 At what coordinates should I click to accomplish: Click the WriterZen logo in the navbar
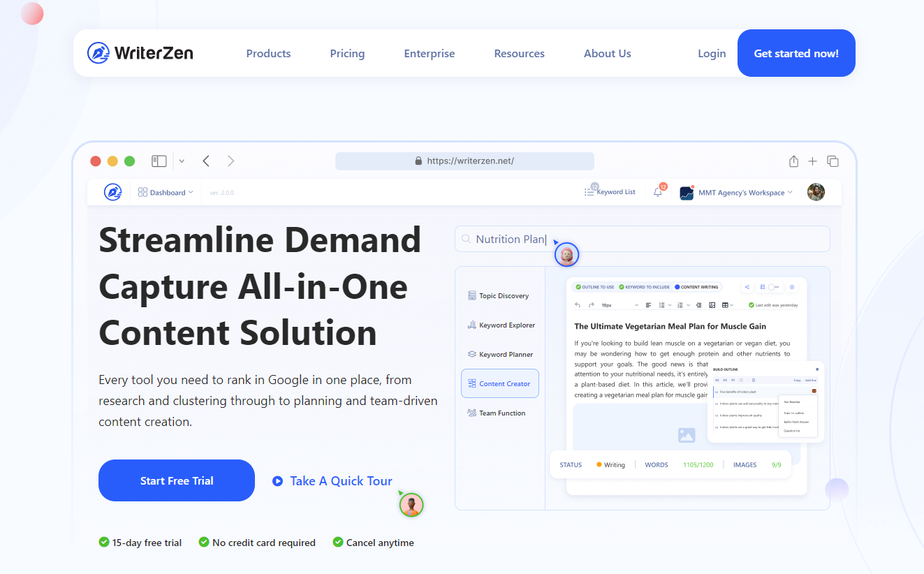pyautogui.click(x=140, y=53)
